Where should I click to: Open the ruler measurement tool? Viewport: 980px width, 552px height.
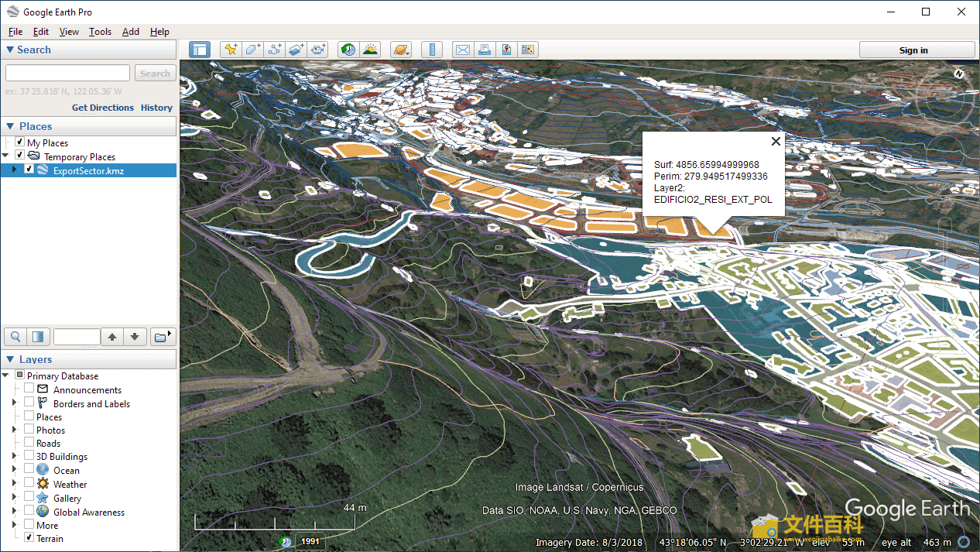[x=432, y=50]
